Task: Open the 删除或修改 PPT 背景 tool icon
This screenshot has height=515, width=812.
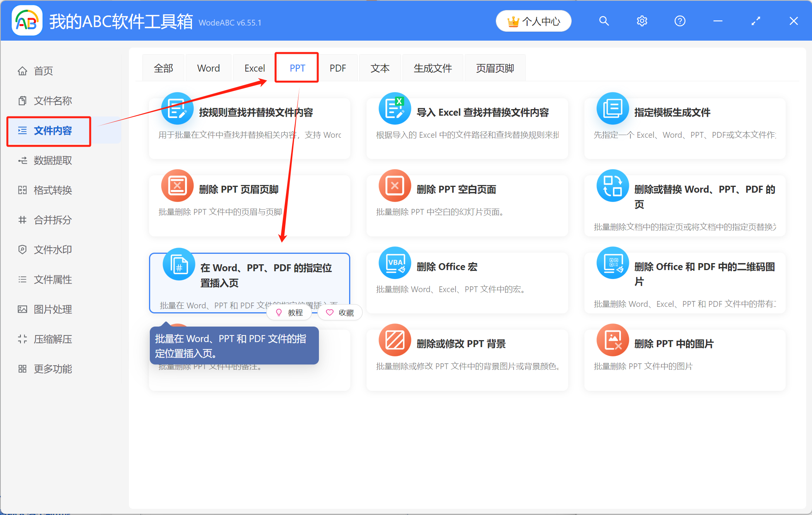Action: tap(394, 340)
